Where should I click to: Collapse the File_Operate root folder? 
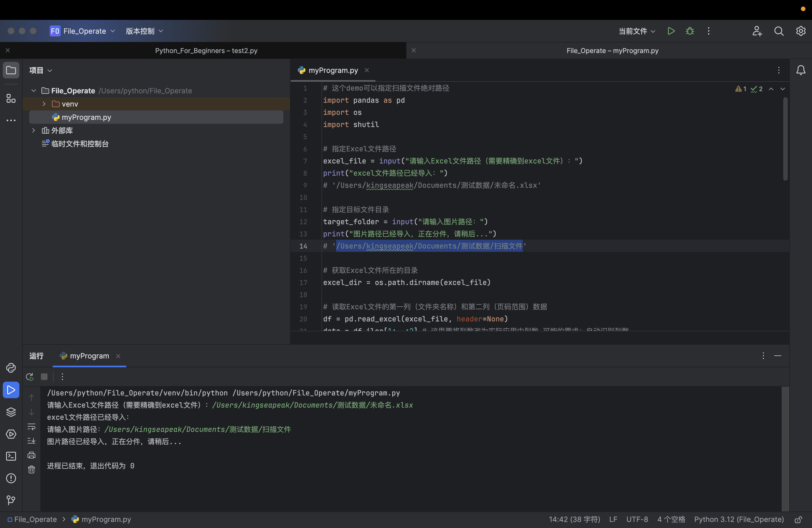pyautogui.click(x=33, y=91)
